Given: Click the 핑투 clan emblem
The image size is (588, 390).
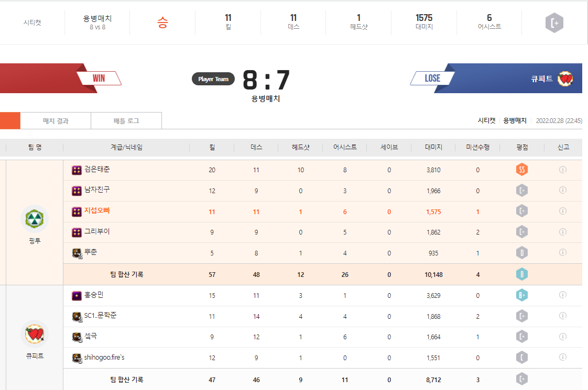Looking at the screenshot, I should pos(35,219).
